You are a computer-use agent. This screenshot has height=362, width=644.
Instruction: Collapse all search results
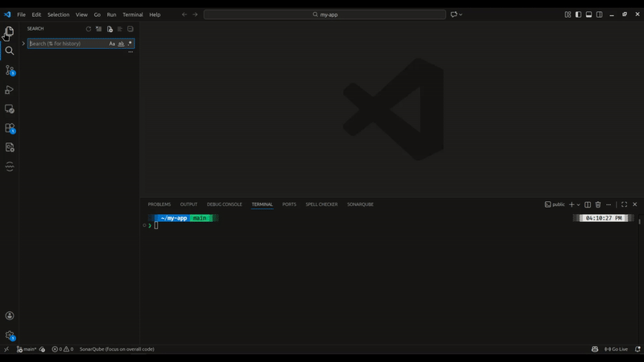130,29
